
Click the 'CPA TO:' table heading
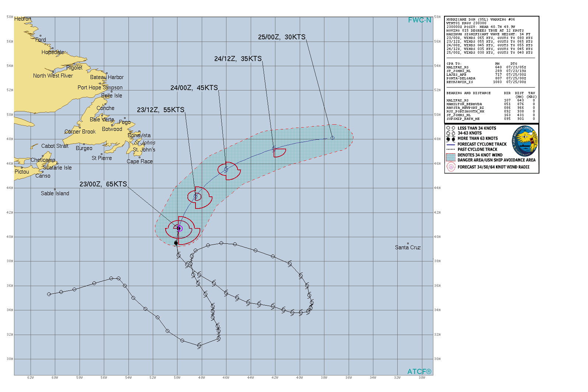pyautogui.click(x=454, y=64)
